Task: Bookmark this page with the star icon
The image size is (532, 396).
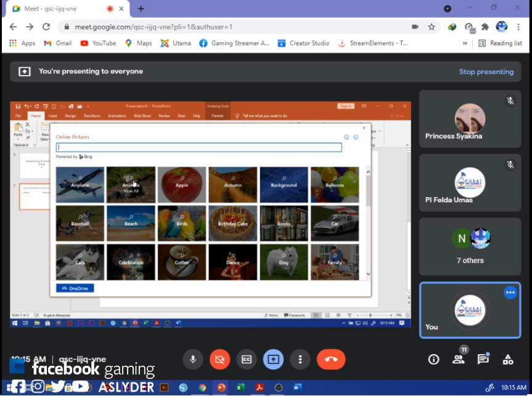Action: point(432,27)
